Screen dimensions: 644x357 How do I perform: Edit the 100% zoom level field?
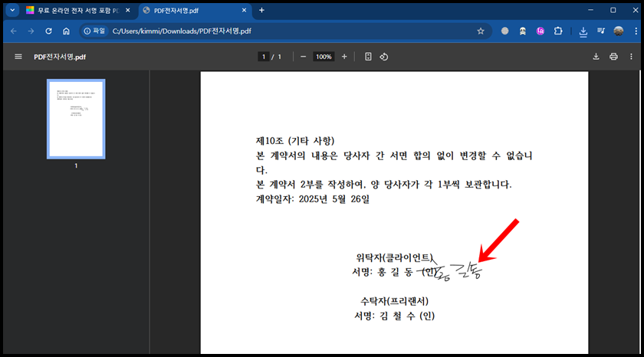[324, 57]
